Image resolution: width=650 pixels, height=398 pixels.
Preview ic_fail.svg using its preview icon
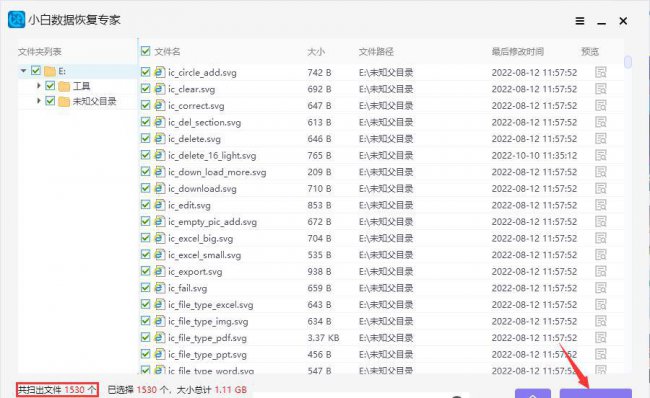click(x=601, y=288)
